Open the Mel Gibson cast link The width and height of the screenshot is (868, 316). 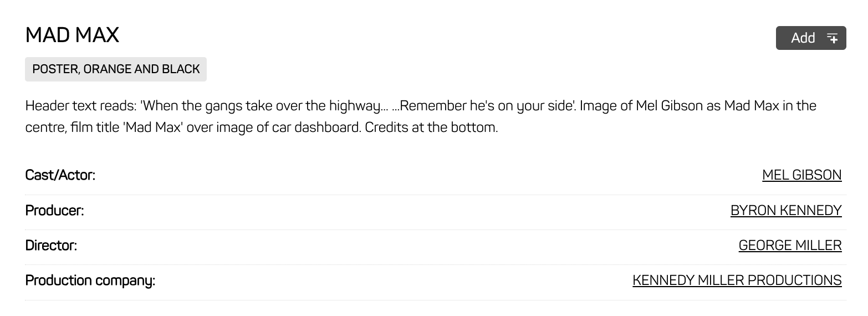801,175
